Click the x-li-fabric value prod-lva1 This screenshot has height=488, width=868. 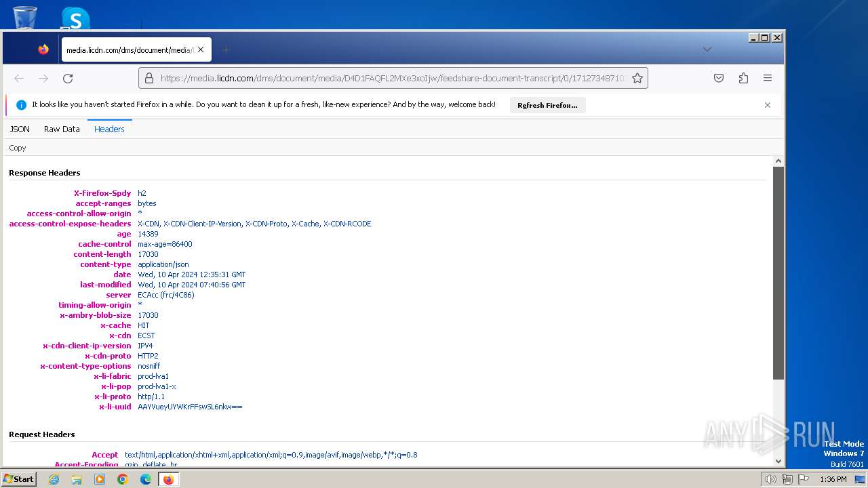[x=153, y=376]
